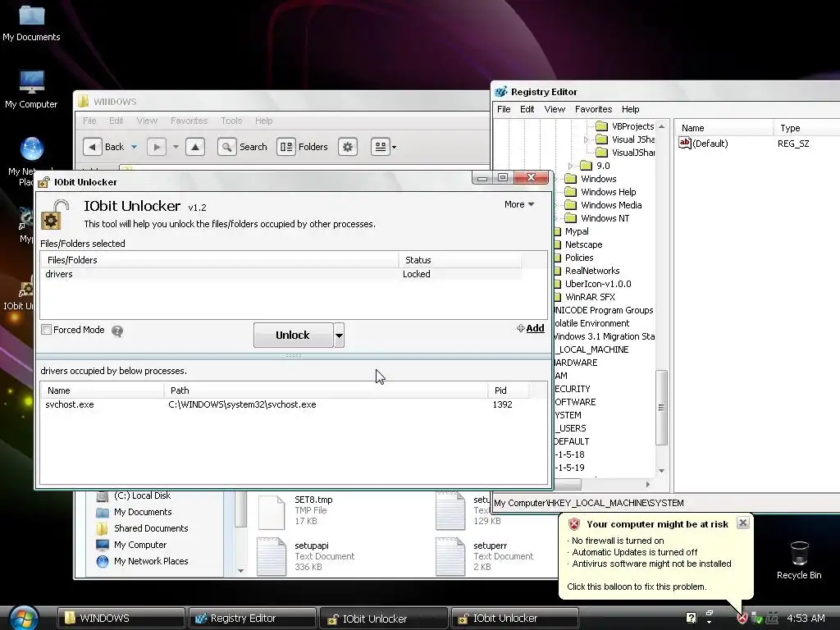Open the Help menu in Registry Editor

pos(631,109)
